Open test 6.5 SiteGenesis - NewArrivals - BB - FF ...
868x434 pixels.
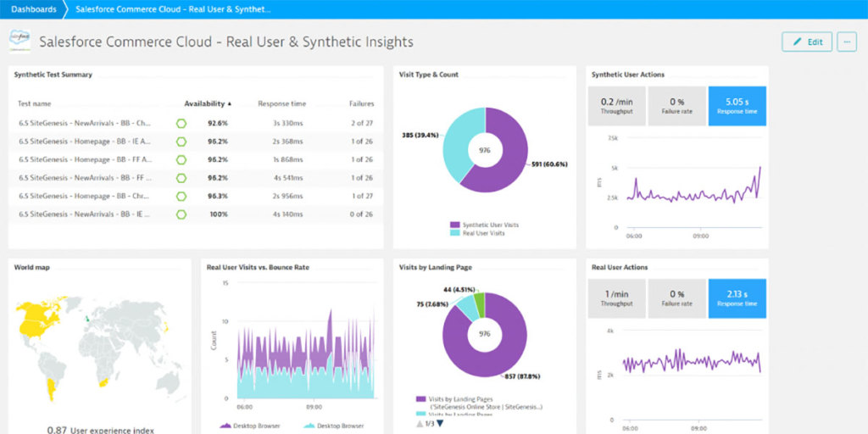click(85, 178)
